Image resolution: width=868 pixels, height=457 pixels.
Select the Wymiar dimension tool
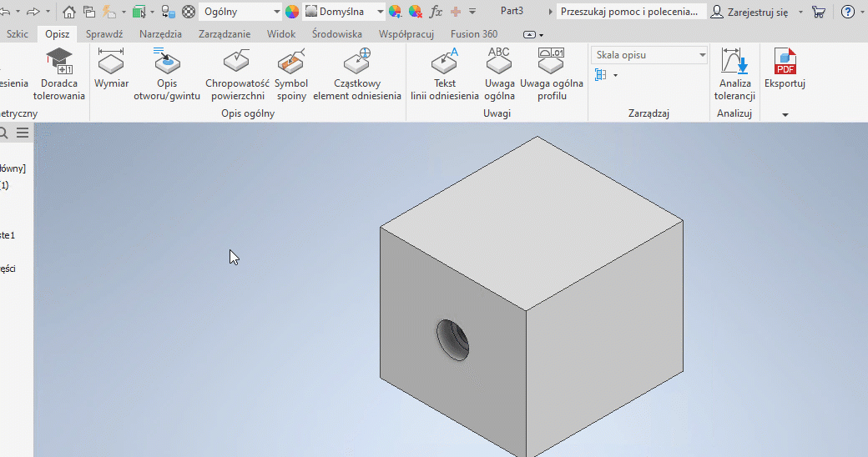click(x=111, y=68)
